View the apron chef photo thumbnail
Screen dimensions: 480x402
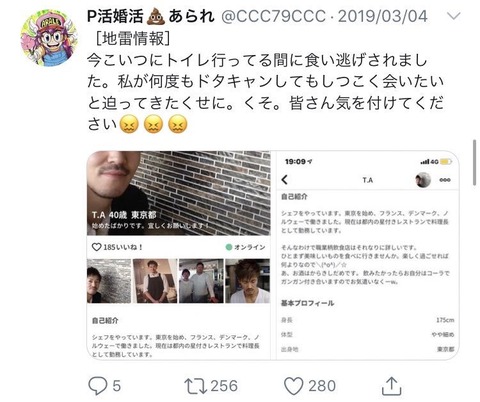pyautogui.click(x=155, y=281)
